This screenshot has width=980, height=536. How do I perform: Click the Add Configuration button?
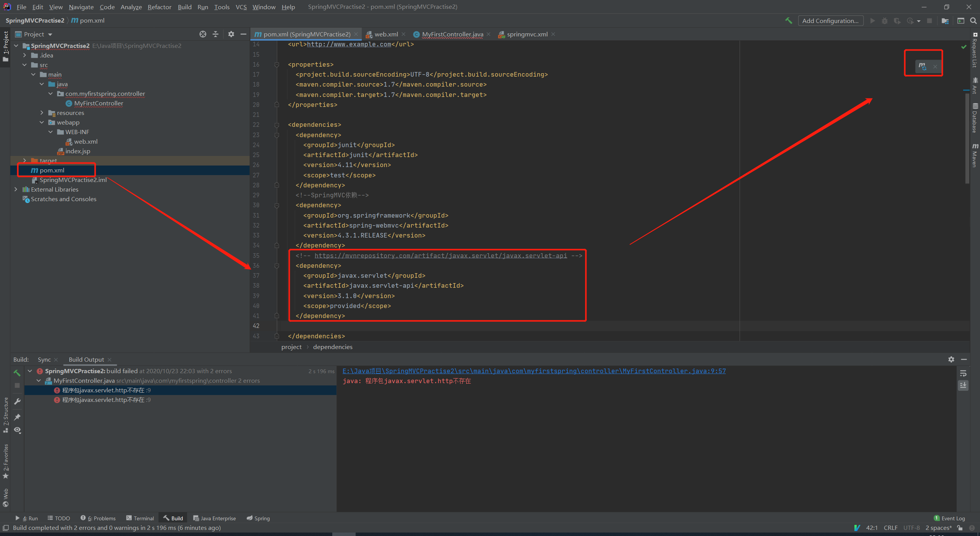pyautogui.click(x=830, y=21)
